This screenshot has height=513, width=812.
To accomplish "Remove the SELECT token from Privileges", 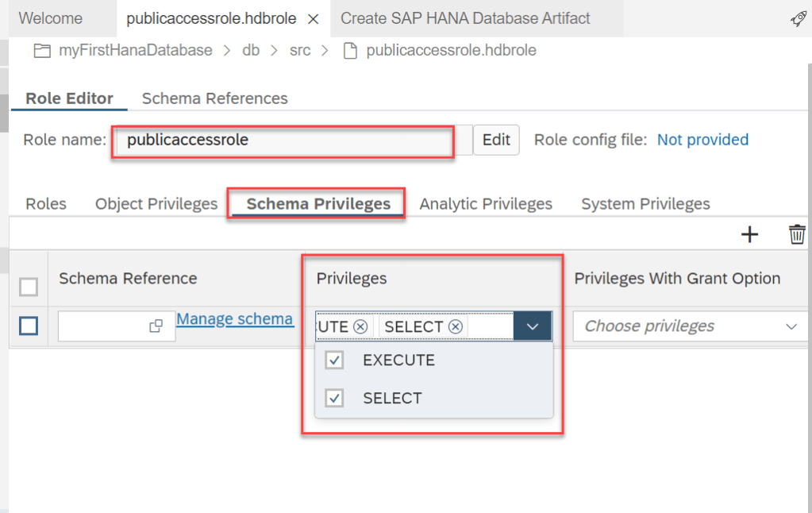I will (x=455, y=326).
